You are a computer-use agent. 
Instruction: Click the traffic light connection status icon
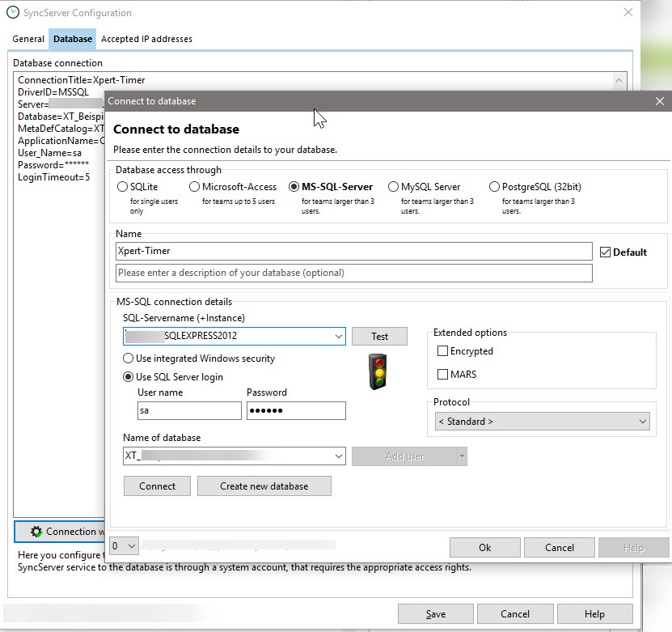click(377, 372)
